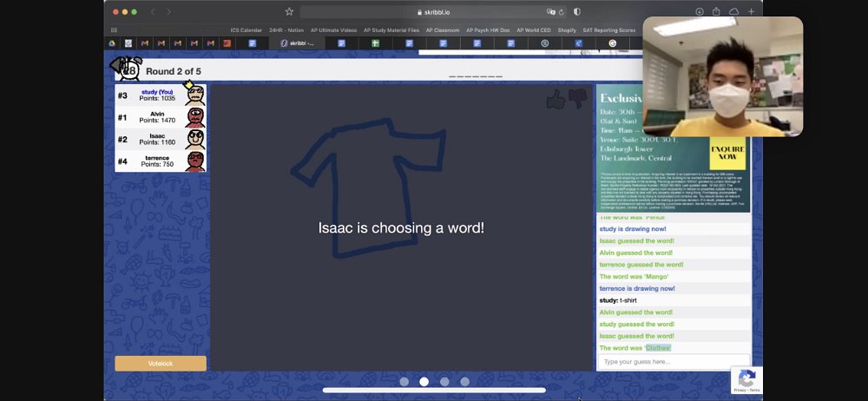Click Isaac's player avatar
868x401 pixels.
click(x=194, y=139)
